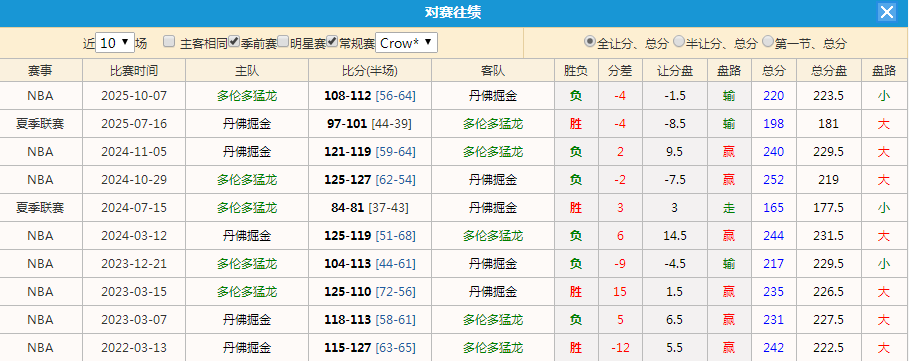Viewport: 909px width, 361px height.
Task: Click point difference -12 cell
Action: (620, 348)
